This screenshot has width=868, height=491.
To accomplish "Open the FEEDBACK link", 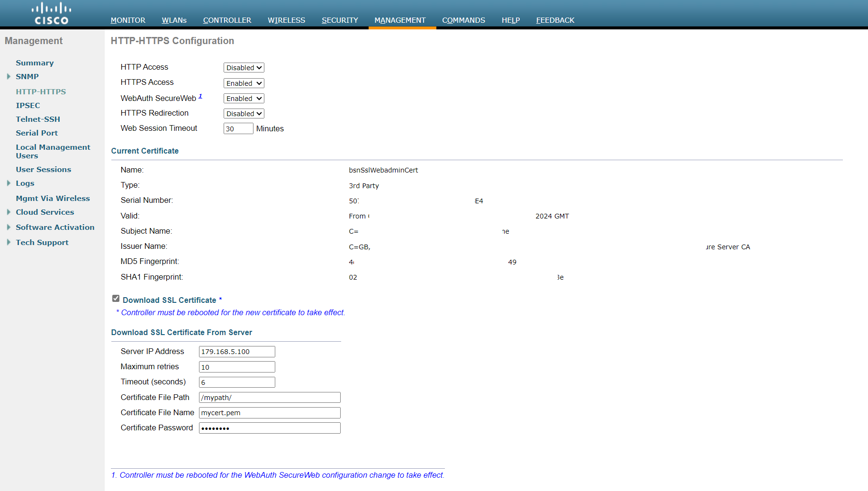I will point(555,20).
